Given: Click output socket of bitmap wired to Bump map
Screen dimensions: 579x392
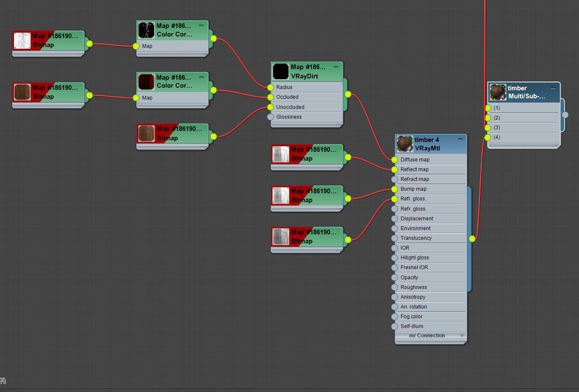Looking at the screenshot, I should coord(348,199).
